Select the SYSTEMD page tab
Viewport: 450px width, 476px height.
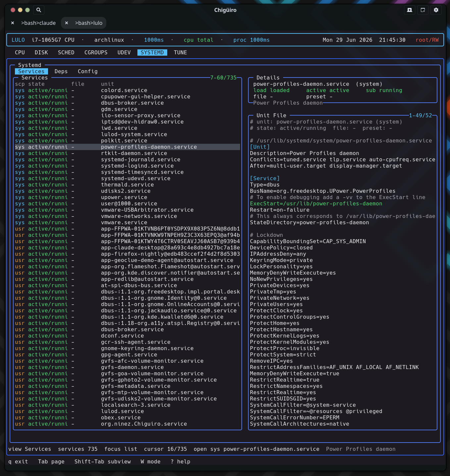click(x=152, y=52)
